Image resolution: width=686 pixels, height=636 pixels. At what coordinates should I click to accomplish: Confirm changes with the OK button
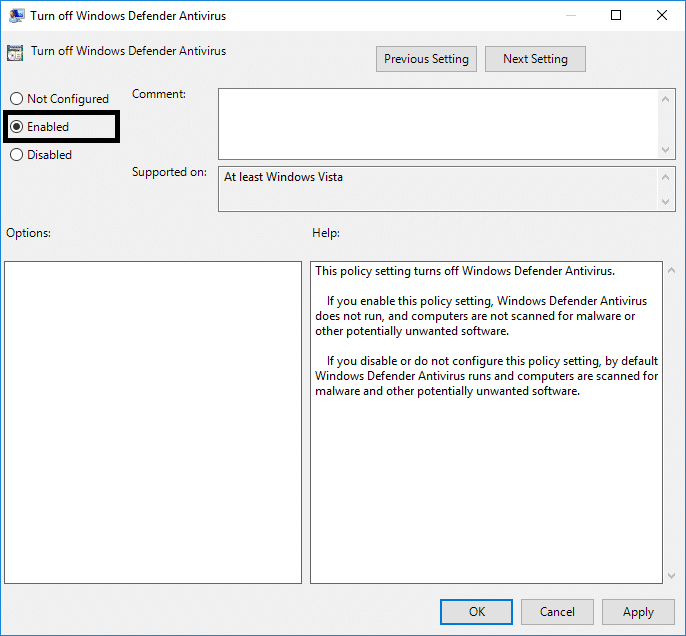click(476, 612)
